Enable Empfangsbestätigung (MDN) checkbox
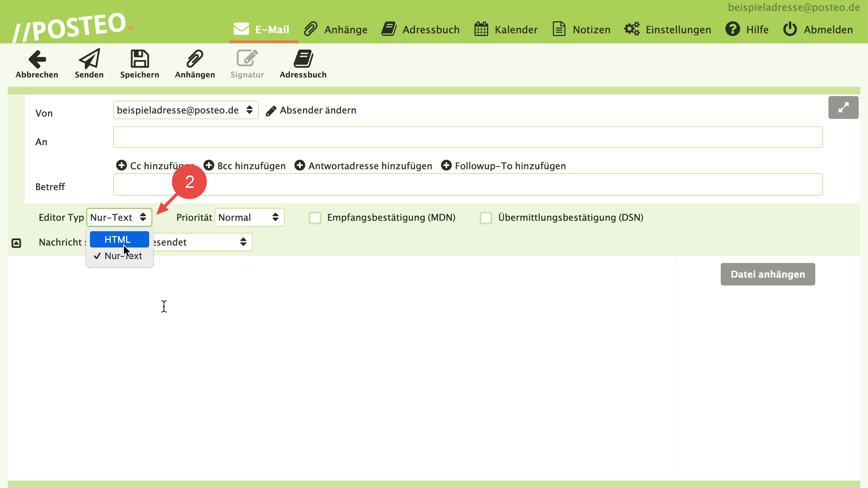 pyautogui.click(x=315, y=218)
